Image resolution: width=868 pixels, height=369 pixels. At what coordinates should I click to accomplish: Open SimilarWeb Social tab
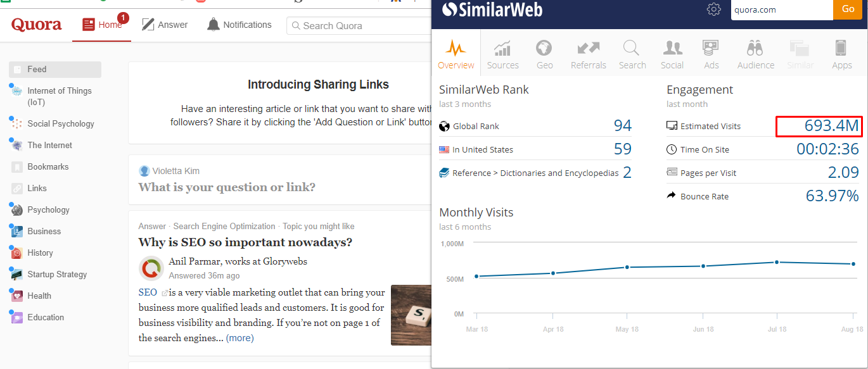(x=672, y=54)
